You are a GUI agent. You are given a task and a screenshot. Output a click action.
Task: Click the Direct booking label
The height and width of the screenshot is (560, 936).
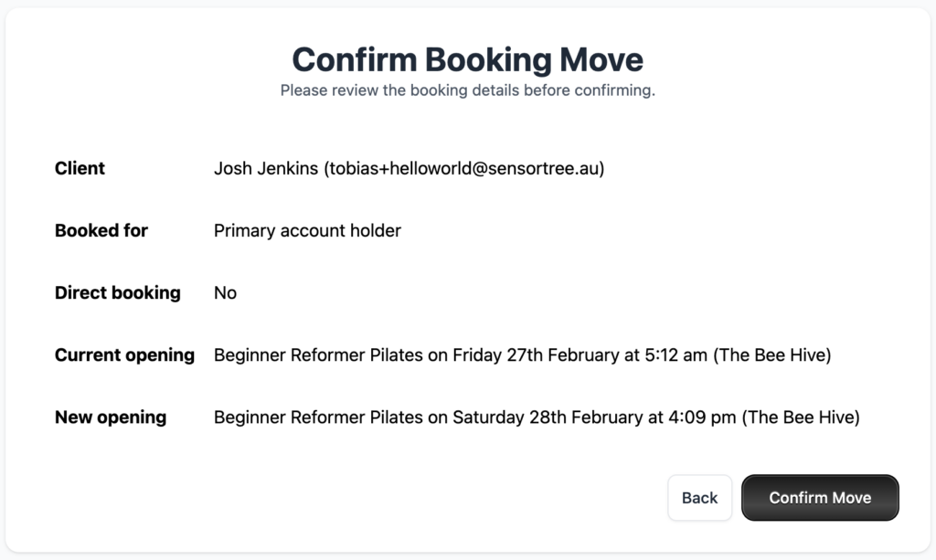(117, 292)
